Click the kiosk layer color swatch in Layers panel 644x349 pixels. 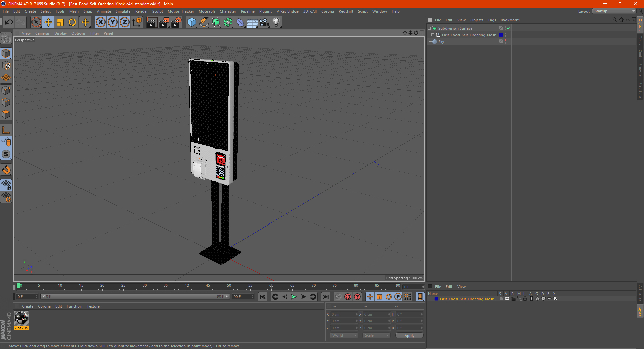click(436, 299)
